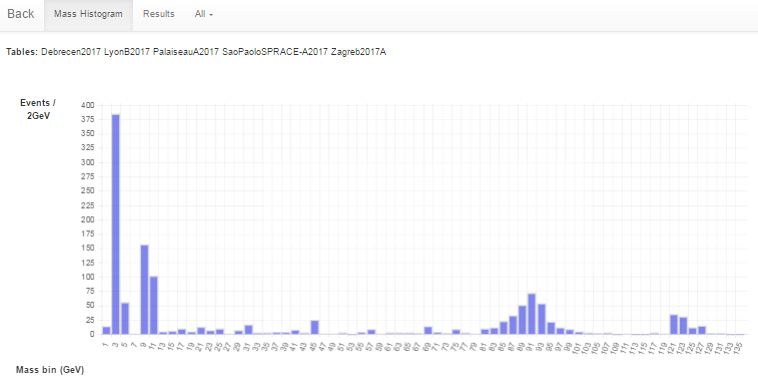Viewport: 758px width, 381px height.
Task: Select the bar at mass bin 11
Action: (154, 305)
